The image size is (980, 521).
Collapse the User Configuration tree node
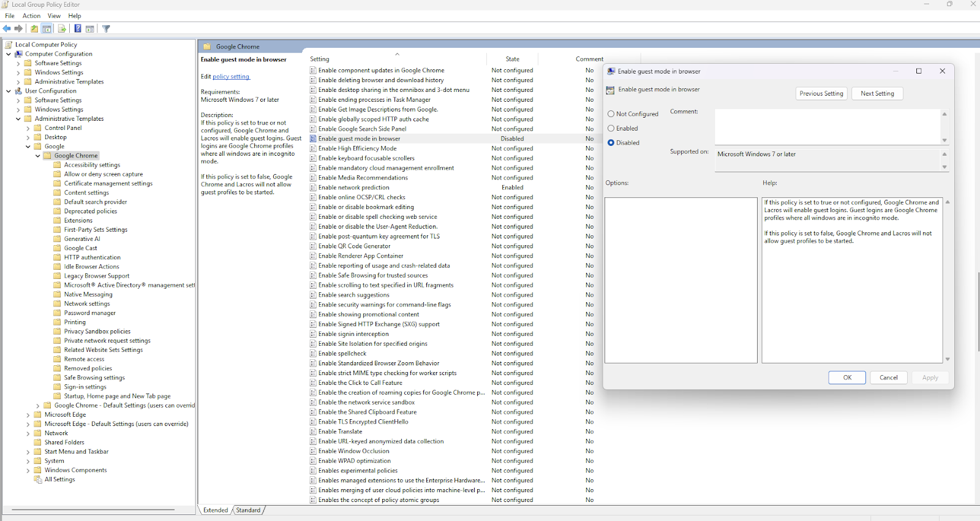(9, 91)
